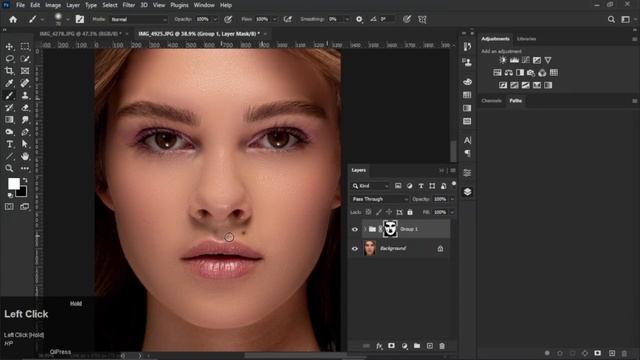This screenshot has width=640, height=360.
Task: Click the search icon in options bar
Action: tap(611, 19)
